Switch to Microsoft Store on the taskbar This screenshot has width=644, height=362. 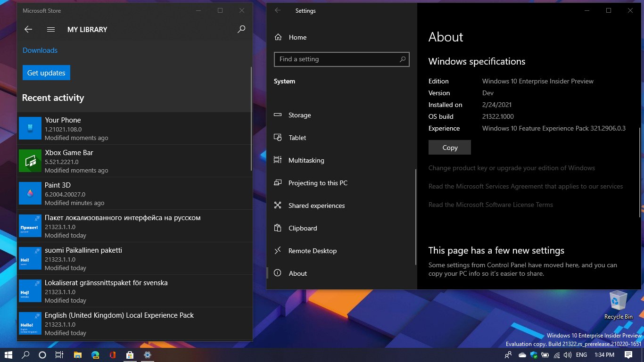(130, 354)
